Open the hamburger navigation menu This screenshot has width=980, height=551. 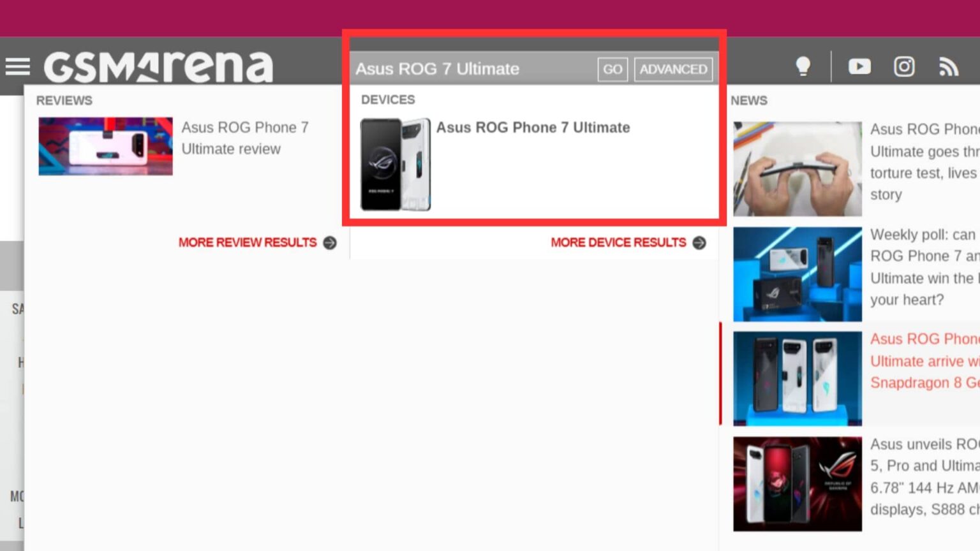18,66
